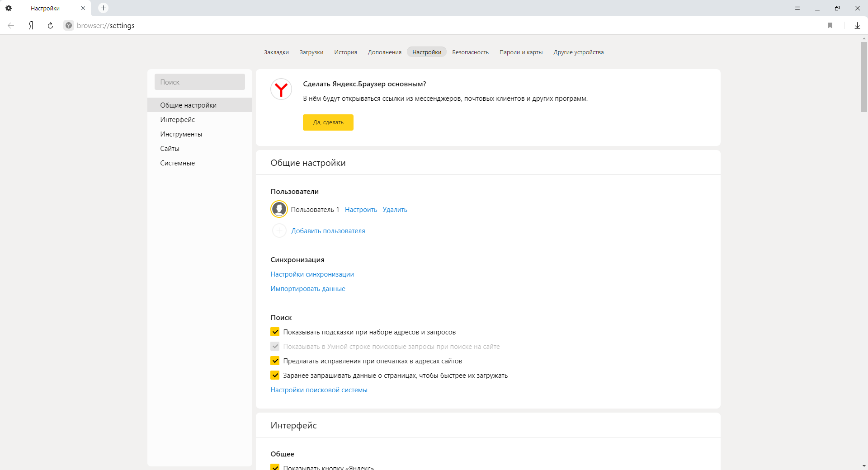Click the add-user plus circle icon
This screenshot has width=868, height=470.
(x=279, y=231)
